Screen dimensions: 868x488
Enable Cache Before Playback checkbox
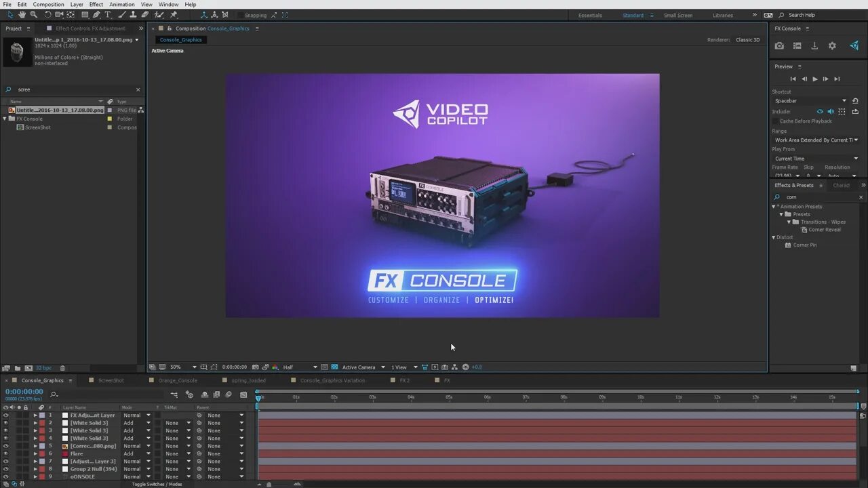pos(776,121)
